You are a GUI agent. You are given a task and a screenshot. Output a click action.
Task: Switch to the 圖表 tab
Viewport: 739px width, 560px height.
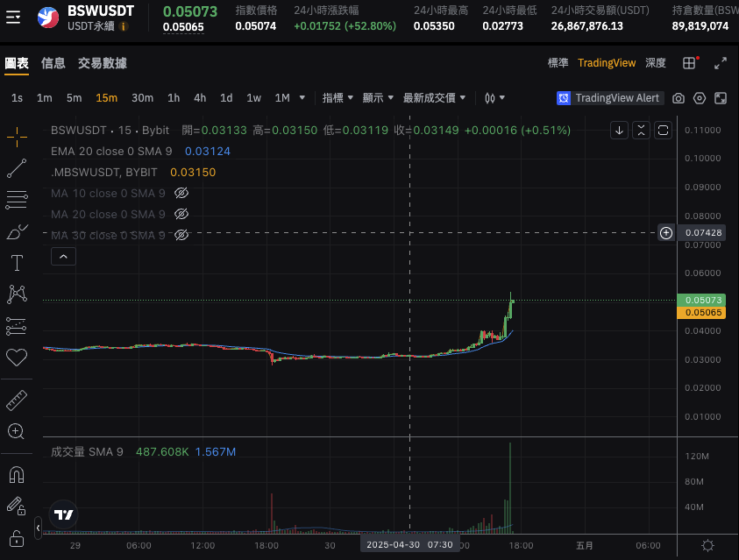[17, 63]
